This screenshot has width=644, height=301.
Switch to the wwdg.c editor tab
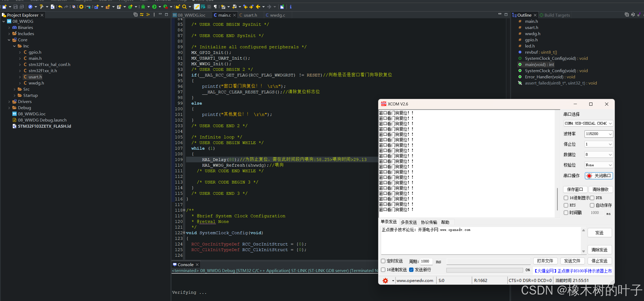(277, 15)
